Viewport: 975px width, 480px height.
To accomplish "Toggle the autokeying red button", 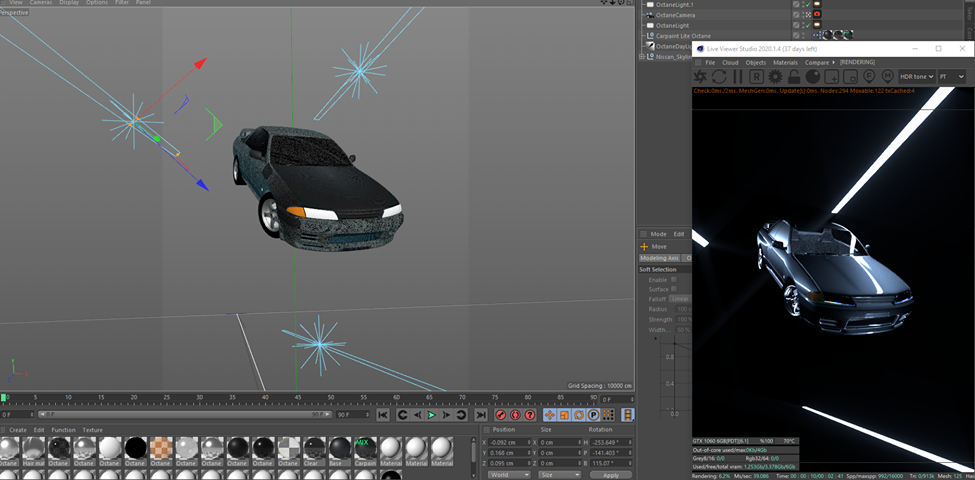I will click(x=515, y=415).
